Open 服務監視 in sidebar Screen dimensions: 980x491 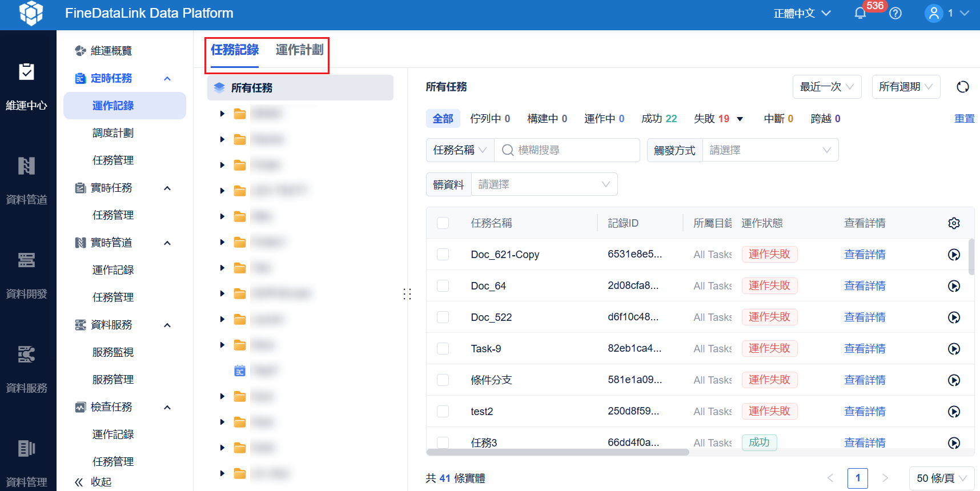[x=113, y=352]
